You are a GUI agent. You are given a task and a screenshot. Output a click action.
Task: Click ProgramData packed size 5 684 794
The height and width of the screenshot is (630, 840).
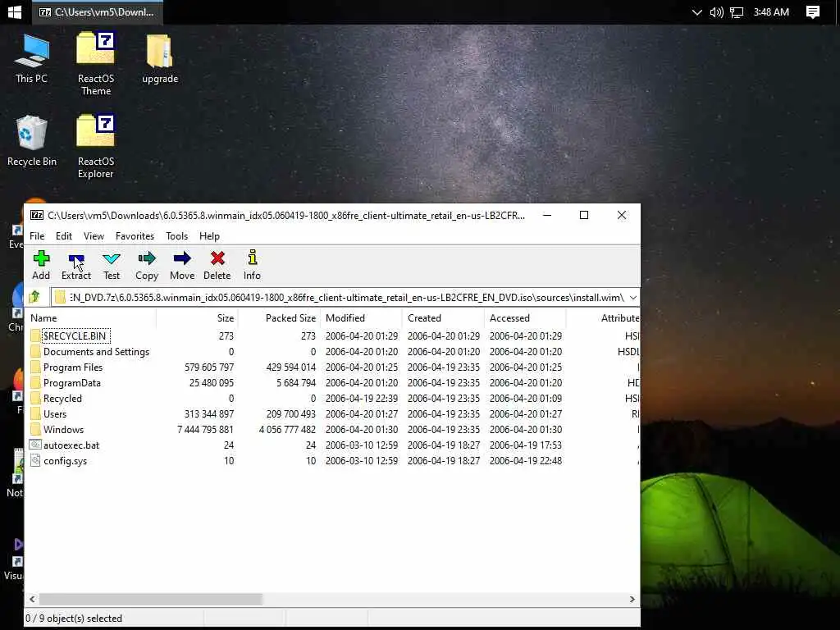pyautogui.click(x=296, y=383)
